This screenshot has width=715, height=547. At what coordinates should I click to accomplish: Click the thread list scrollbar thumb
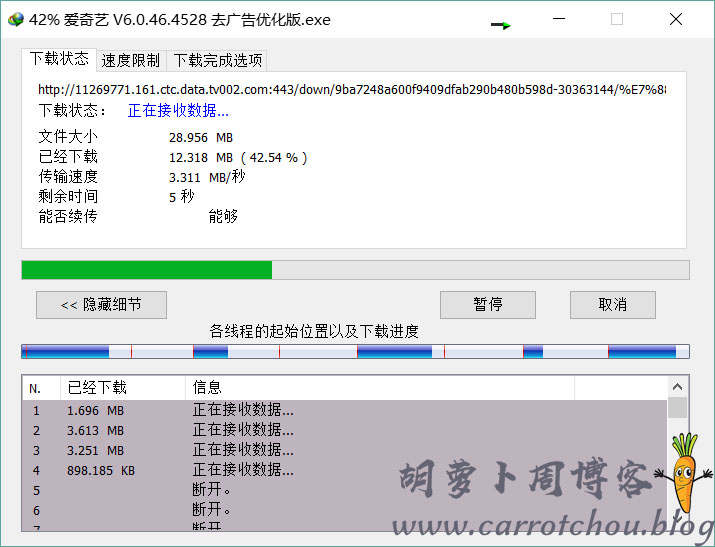click(677, 407)
